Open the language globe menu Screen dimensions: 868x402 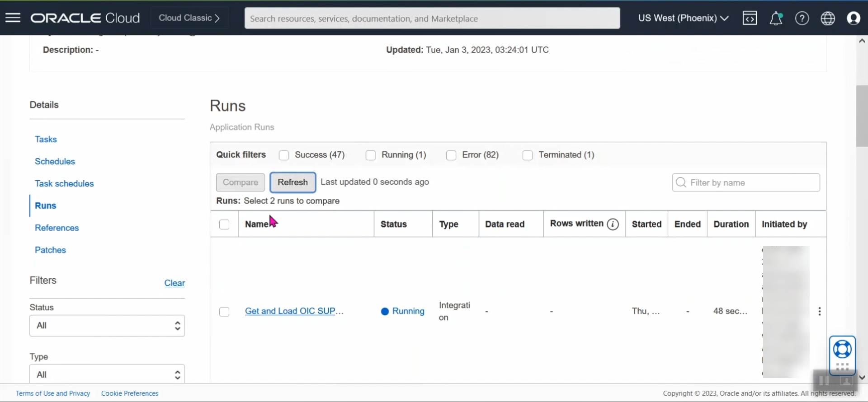pos(828,18)
